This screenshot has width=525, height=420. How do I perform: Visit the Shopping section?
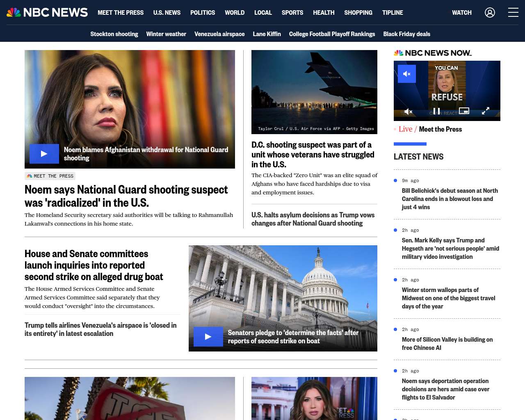(x=358, y=13)
